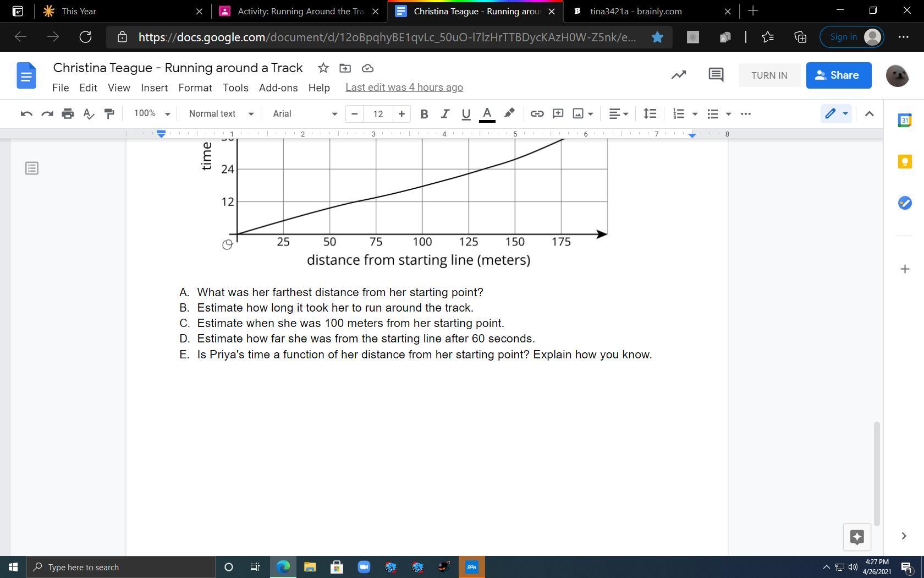
Task: Open the File menu
Action: 61,88
